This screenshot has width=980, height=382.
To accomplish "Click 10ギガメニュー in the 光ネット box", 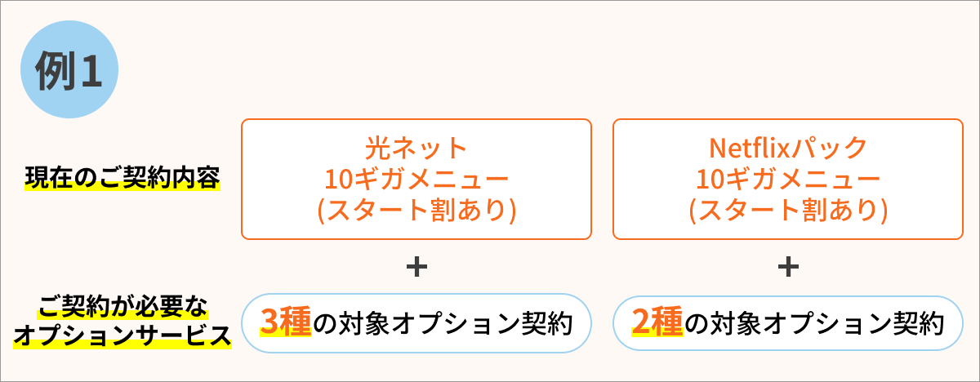I will tap(416, 179).
